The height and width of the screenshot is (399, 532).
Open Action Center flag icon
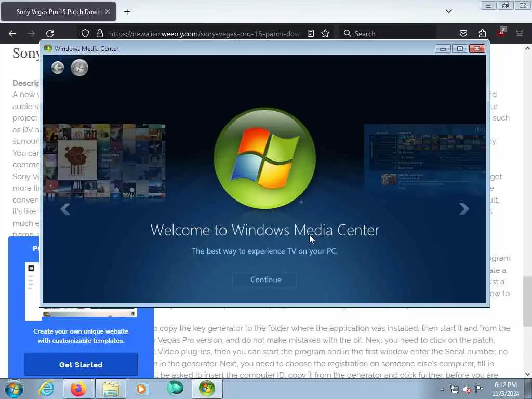click(x=479, y=389)
